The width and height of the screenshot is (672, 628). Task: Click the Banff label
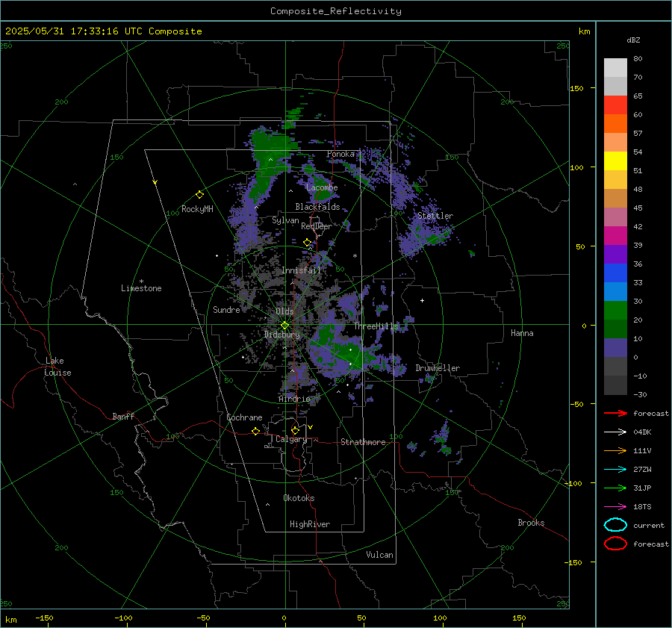click(x=123, y=417)
